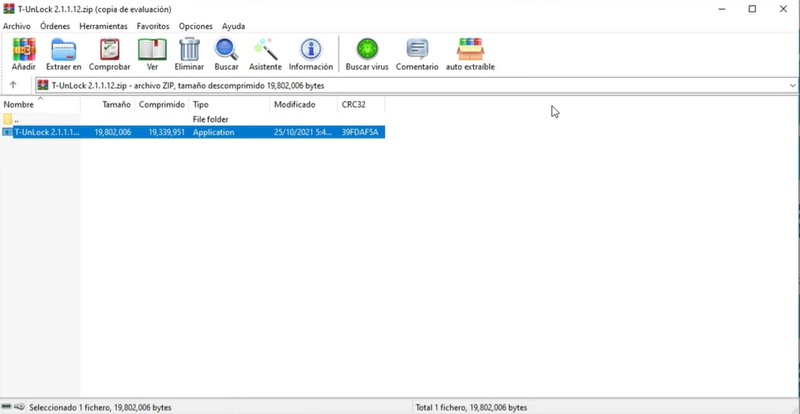Sort by the Tamaño column header
This screenshot has width=800, height=414.
coord(108,105)
